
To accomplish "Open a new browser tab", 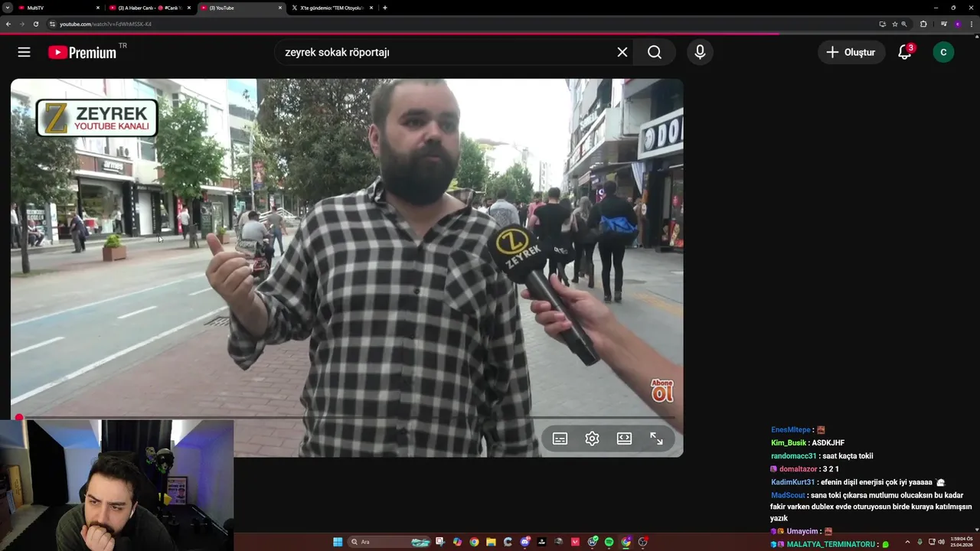I will coord(385,8).
